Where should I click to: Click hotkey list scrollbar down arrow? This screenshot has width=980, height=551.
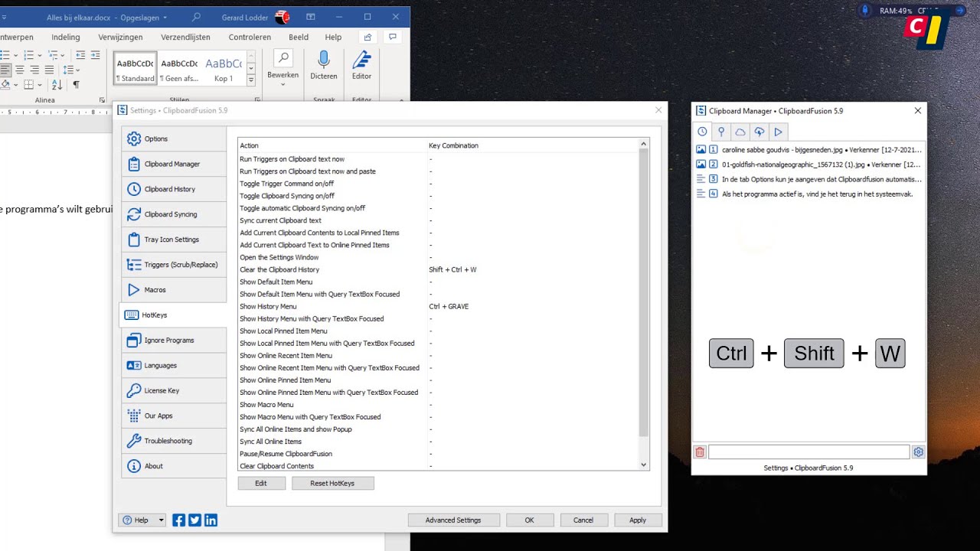coord(643,465)
